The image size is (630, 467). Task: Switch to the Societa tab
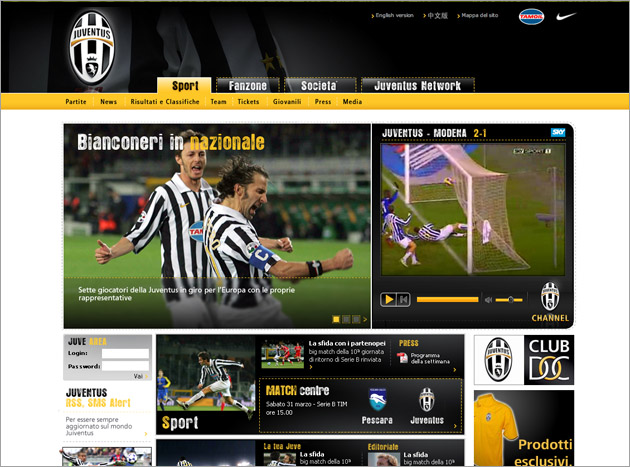click(319, 85)
